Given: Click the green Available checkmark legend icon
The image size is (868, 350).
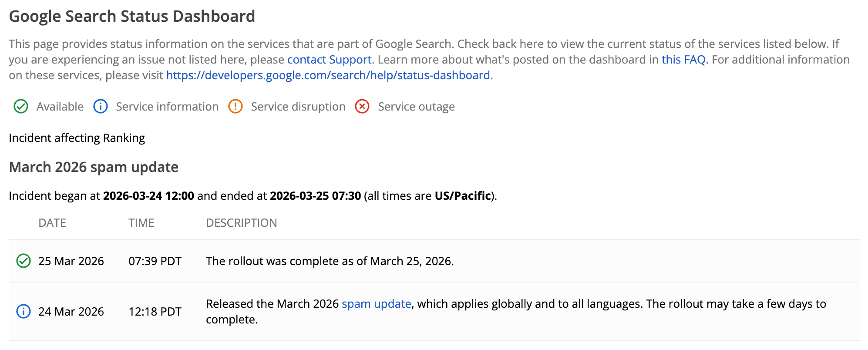Looking at the screenshot, I should pos(21,107).
